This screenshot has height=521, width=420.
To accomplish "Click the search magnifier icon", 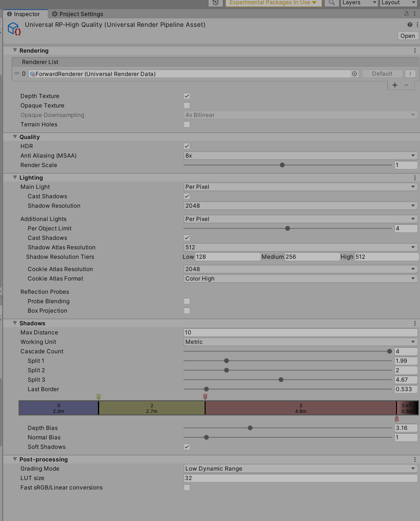I will click(332, 3).
